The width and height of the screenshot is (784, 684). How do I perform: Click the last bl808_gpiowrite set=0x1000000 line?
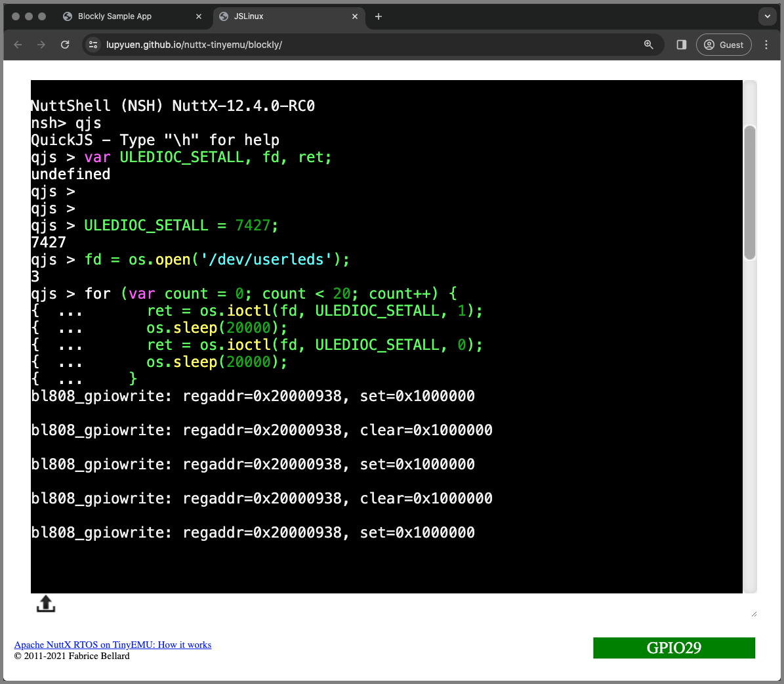click(x=253, y=532)
